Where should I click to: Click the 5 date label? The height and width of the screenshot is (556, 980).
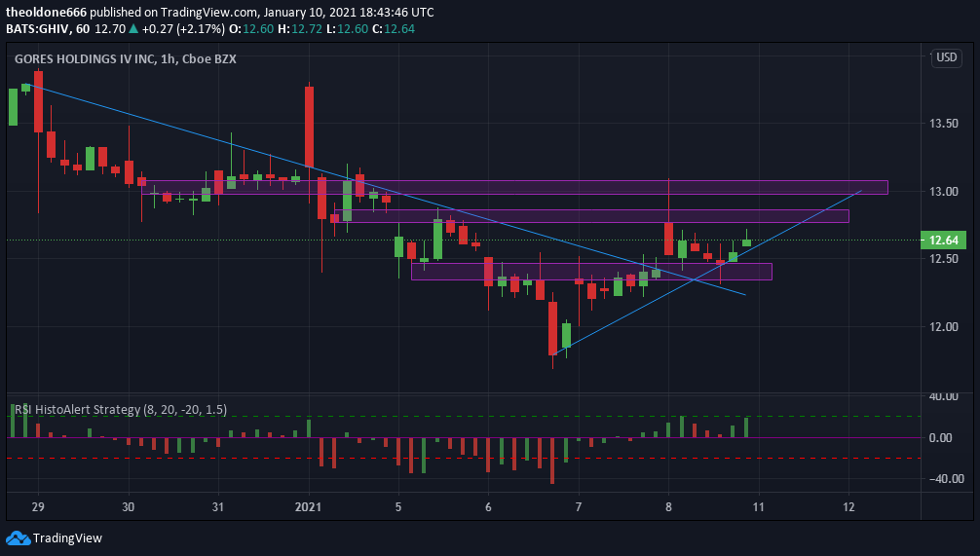398,506
